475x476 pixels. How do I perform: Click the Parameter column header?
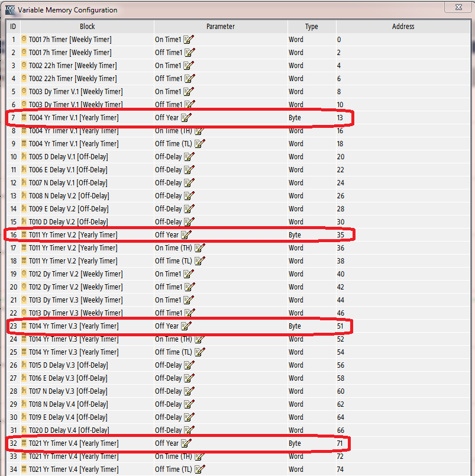tap(221, 27)
